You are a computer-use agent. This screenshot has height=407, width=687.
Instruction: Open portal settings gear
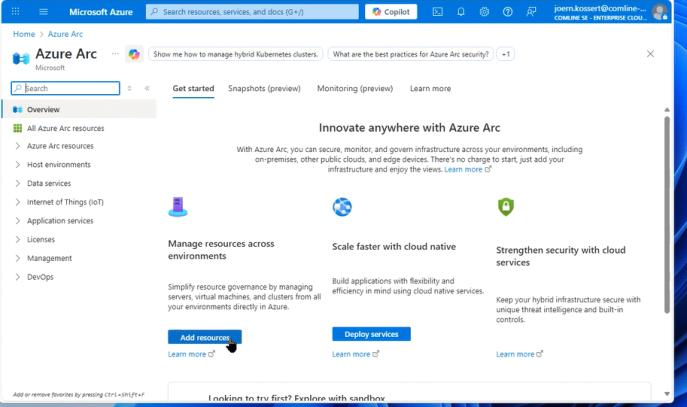pos(484,12)
